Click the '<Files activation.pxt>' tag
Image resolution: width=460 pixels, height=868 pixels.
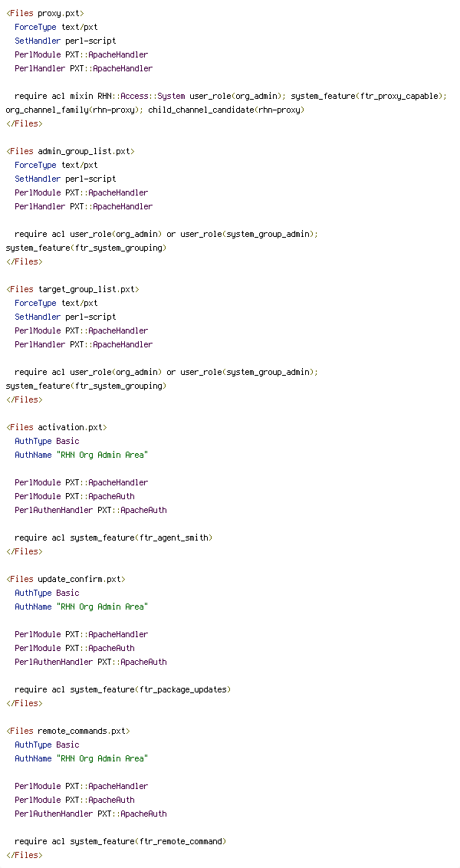click(56, 427)
